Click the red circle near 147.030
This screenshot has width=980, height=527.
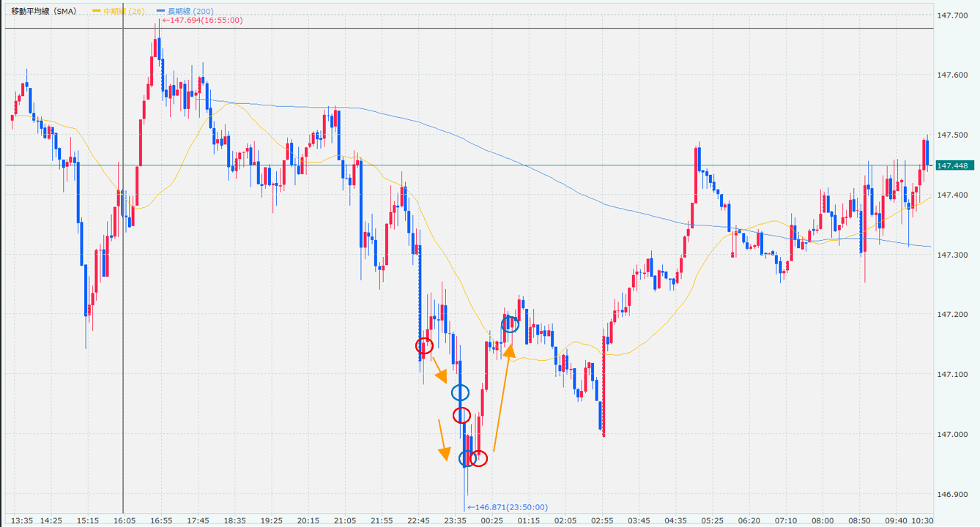[x=461, y=416]
